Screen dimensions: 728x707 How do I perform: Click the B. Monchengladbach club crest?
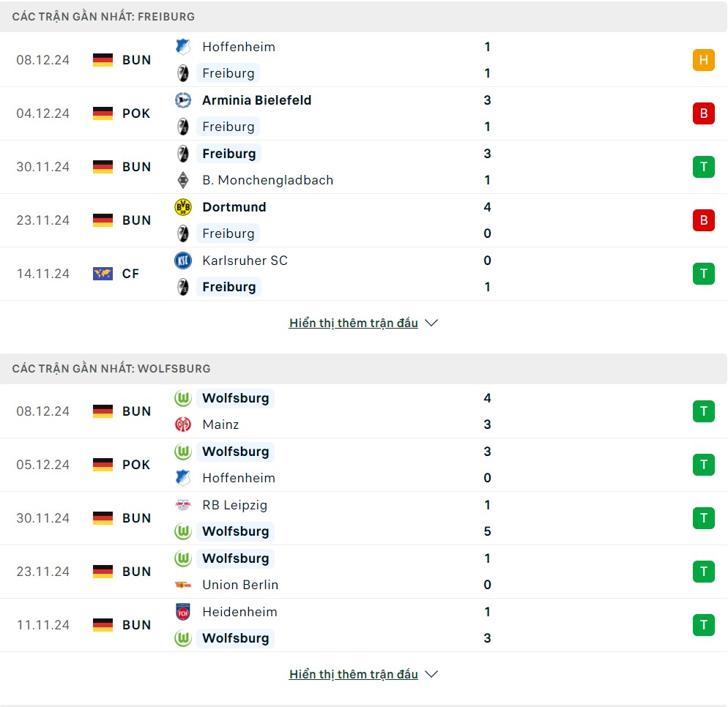pos(182,180)
